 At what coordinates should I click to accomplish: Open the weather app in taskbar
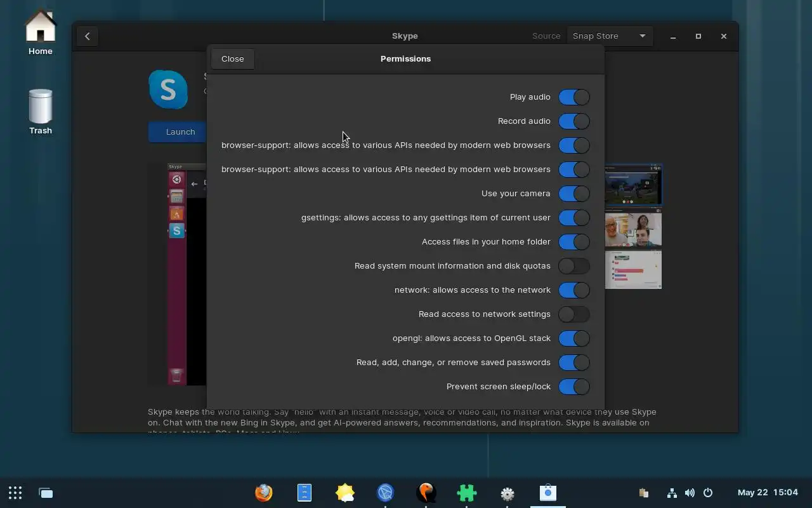[345, 493]
